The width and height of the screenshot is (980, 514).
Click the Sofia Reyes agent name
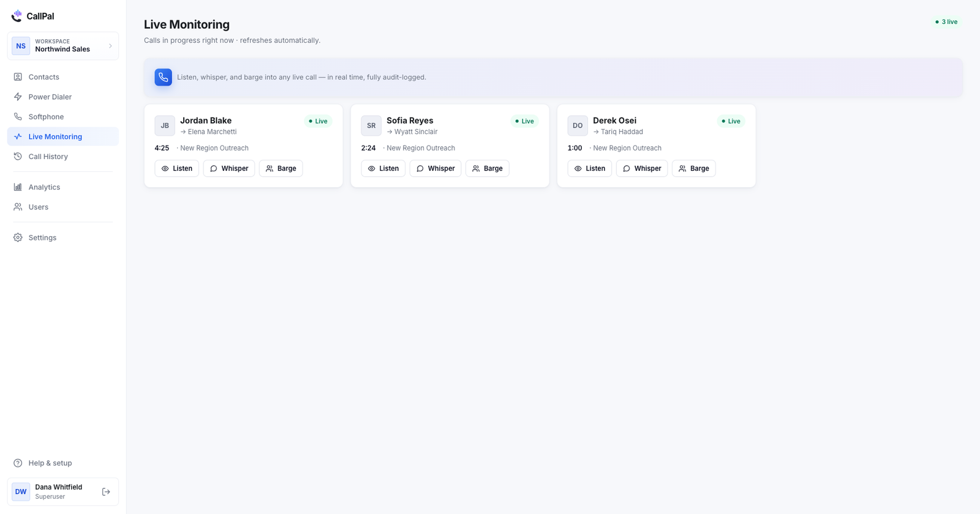click(410, 121)
